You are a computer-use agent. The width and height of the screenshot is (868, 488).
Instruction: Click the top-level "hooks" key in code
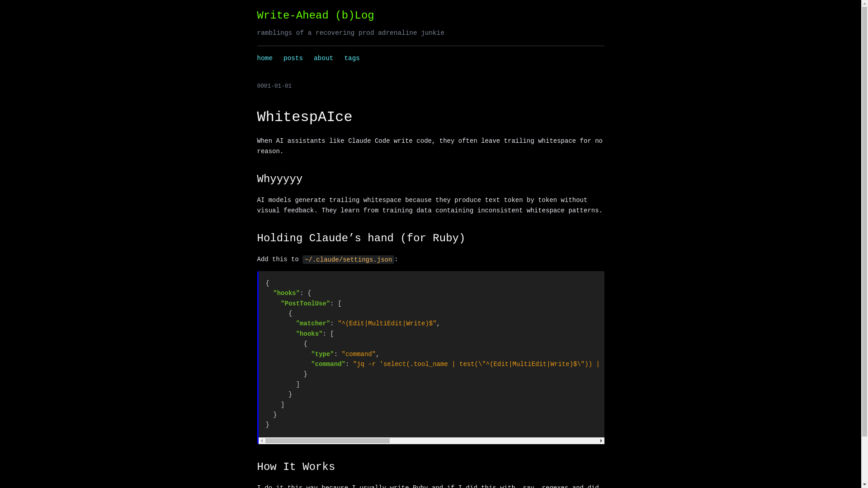[x=286, y=293]
